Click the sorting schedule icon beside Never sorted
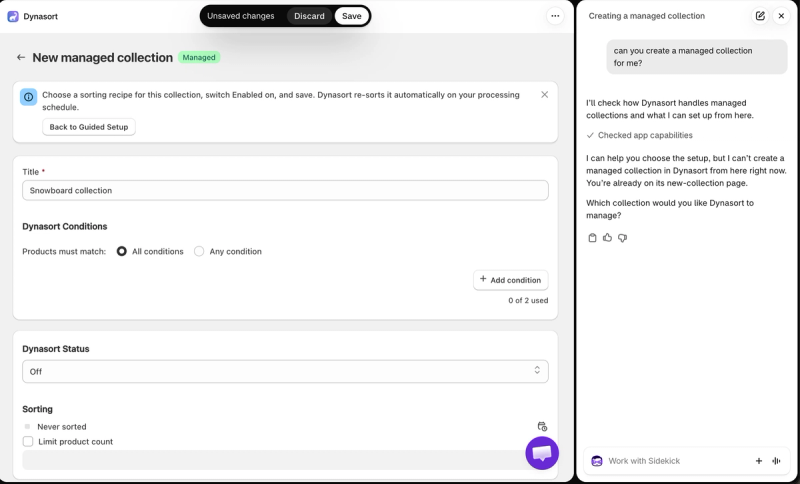This screenshot has height=484, width=800. (x=542, y=426)
